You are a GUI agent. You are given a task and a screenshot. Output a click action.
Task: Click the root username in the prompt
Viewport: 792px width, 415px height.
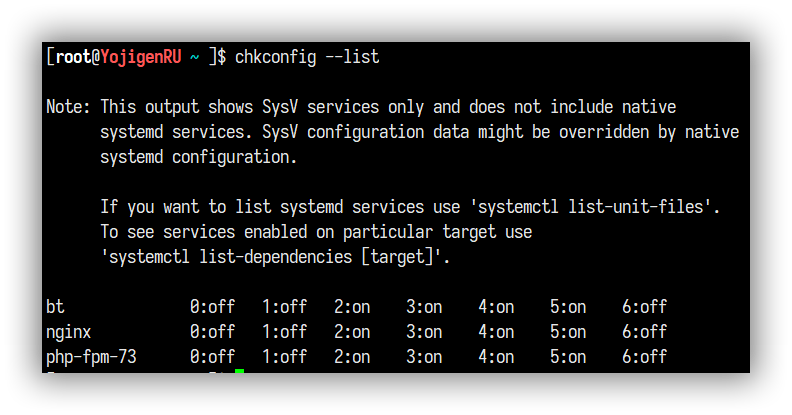click(x=74, y=58)
